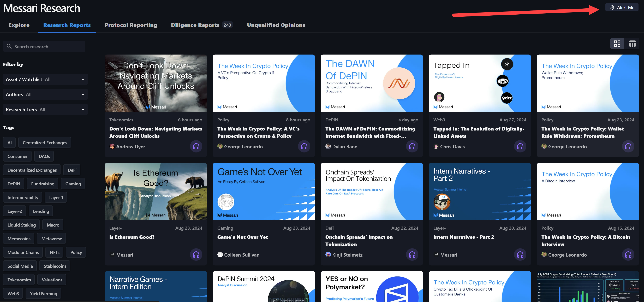The height and width of the screenshot is (302, 644).
Task: Open Crypto Tax Bills & Chokepoint cover thumbnail
Action: tap(480, 286)
